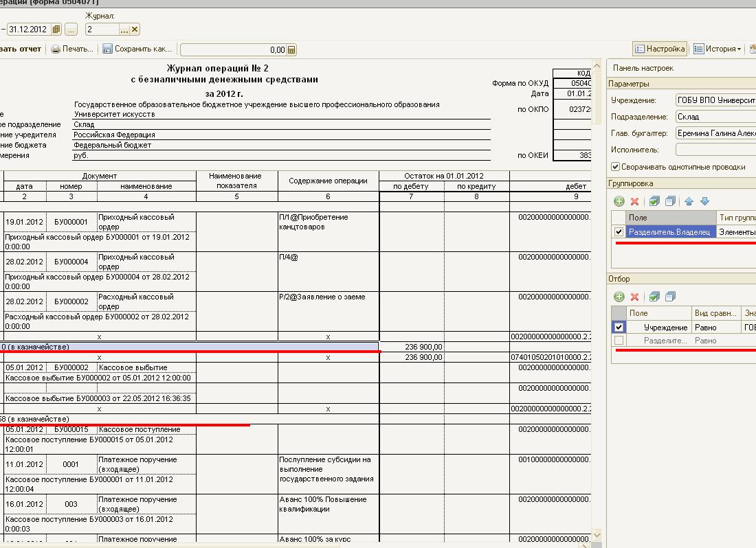Open the calendar picker for date 31.12.2012
The width and height of the screenshot is (756, 548).
coord(56,30)
